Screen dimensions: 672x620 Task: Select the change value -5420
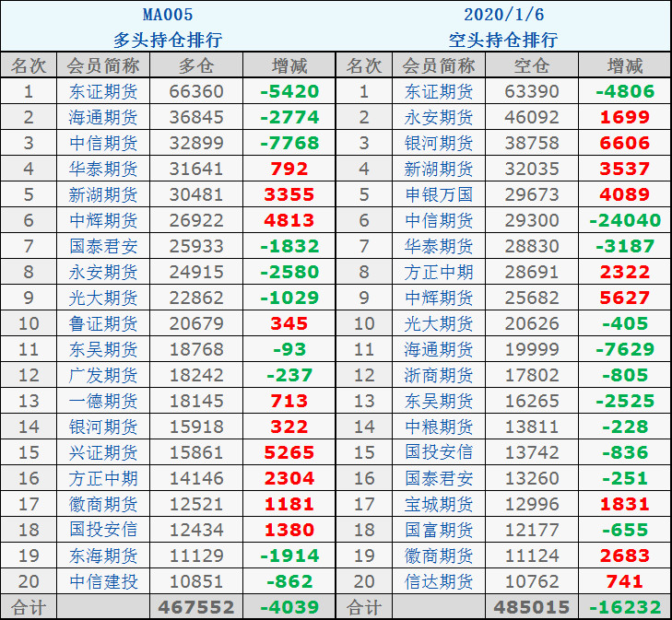289,91
